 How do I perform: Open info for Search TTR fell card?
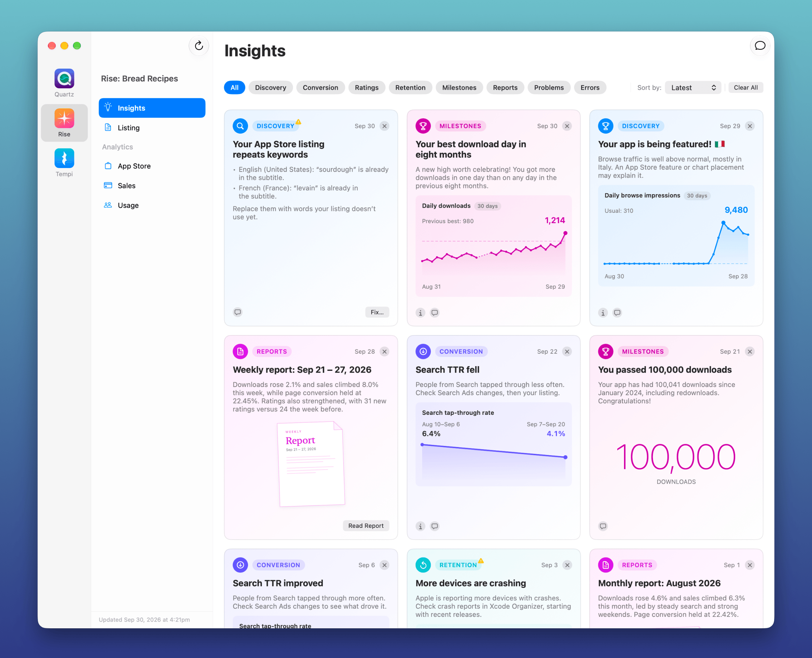tap(420, 526)
